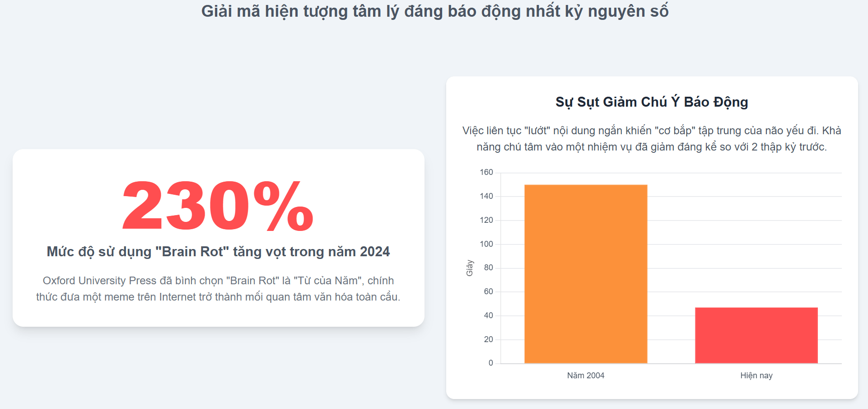Click the page title starting "Giải mã hiện tượng"
The image size is (868, 409).
(x=434, y=11)
